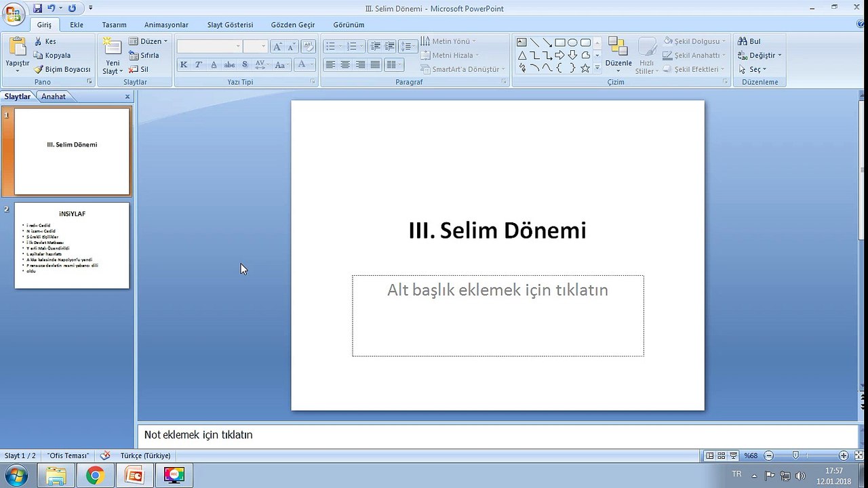Select slide 2 İNSİYLAF thumbnail
This screenshot has height=488, width=868.
(72, 245)
